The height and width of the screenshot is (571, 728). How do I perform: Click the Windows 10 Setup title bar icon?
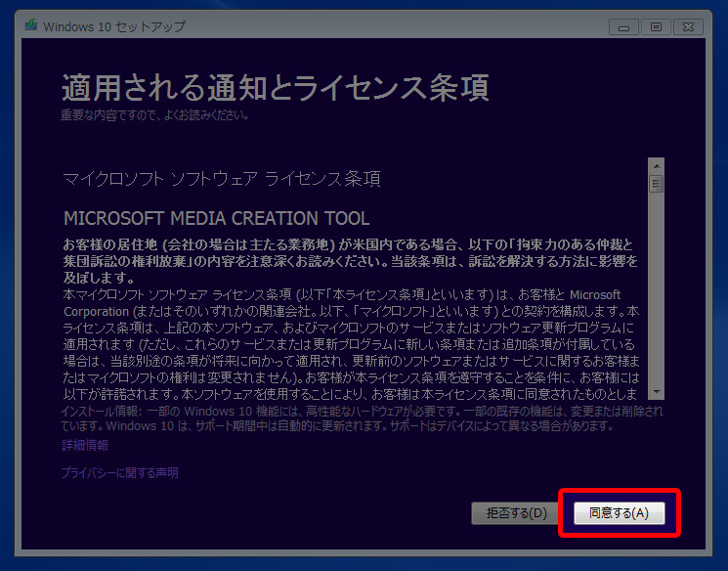(31, 26)
